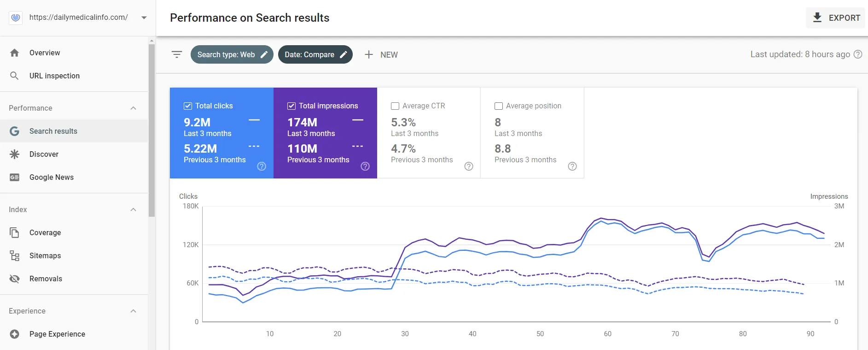This screenshot has width=868, height=350.
Task: Collapse the Performance section
Action: (133, 108)
